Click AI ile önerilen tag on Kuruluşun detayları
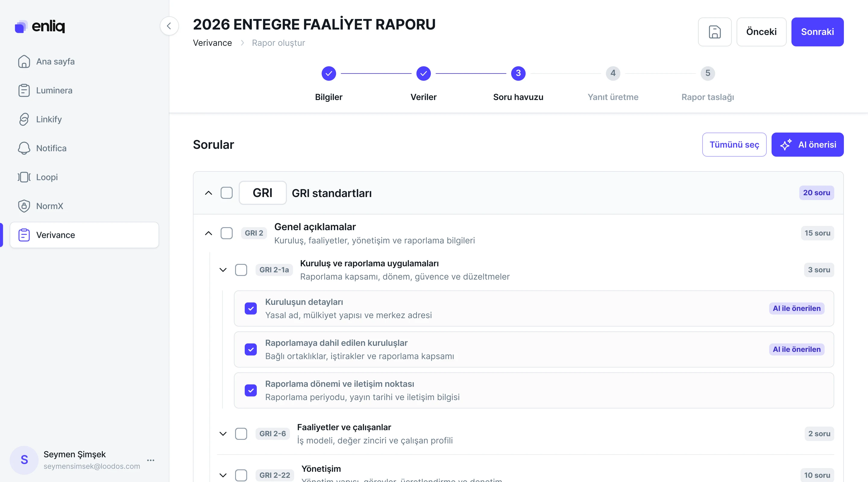 pos(797,308)
